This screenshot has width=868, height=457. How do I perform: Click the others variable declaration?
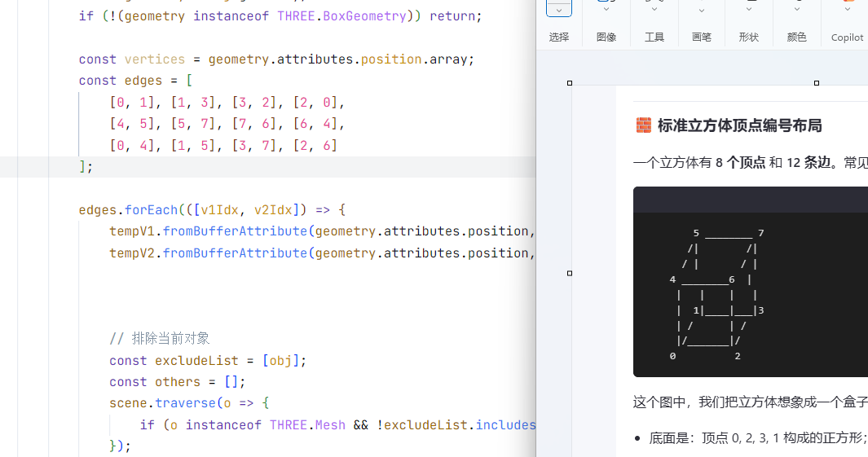(177, 382)
